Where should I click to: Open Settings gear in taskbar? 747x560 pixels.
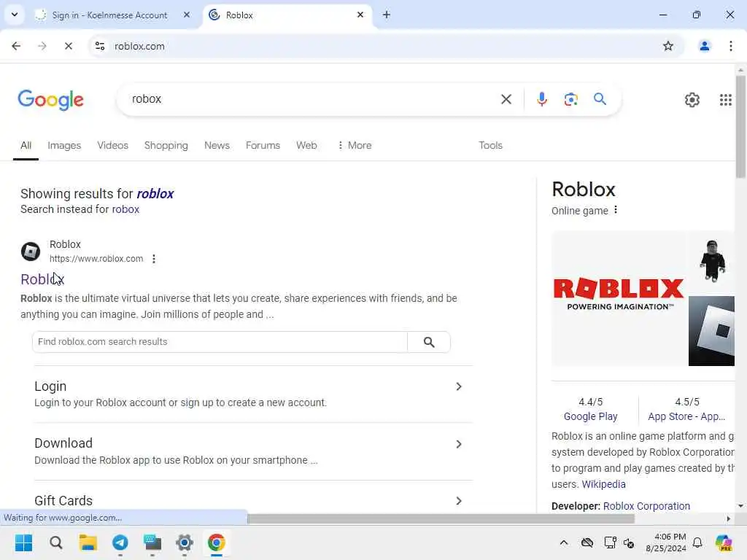[x=185, y=542]
